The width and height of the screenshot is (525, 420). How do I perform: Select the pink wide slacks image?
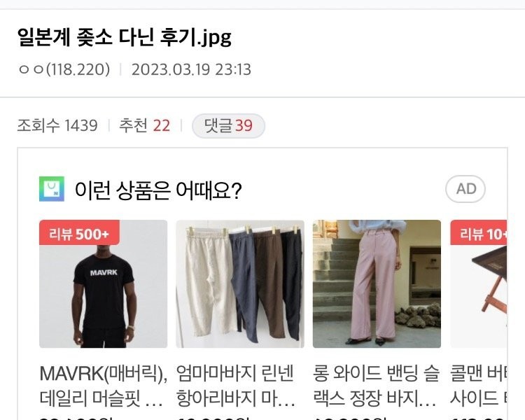(377, 283)
